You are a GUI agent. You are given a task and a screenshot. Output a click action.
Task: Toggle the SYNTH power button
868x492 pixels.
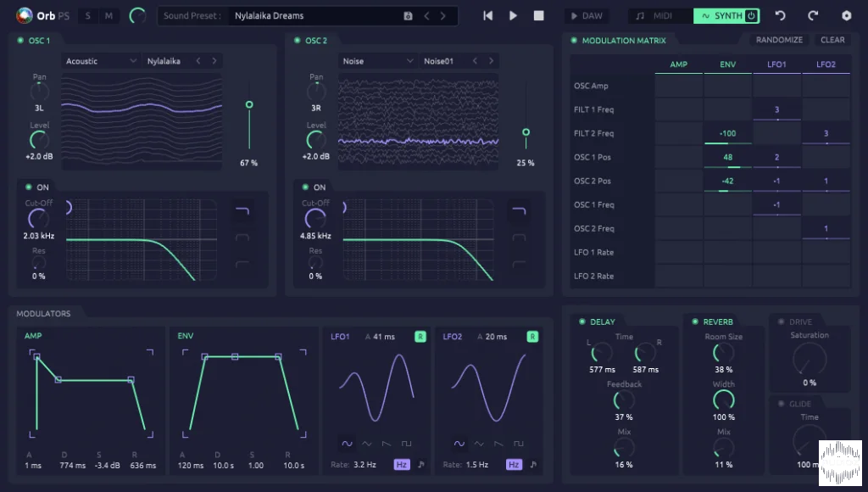point(751,15)
